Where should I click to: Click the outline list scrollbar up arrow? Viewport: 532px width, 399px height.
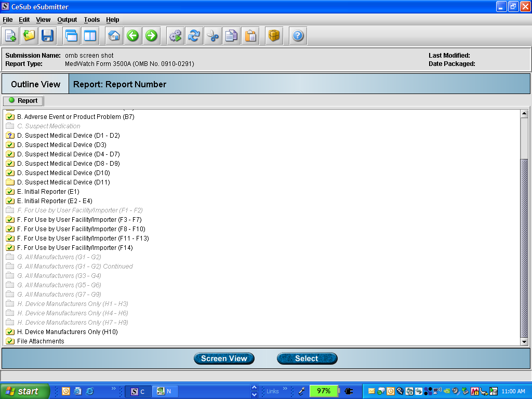tap(524, 114)
